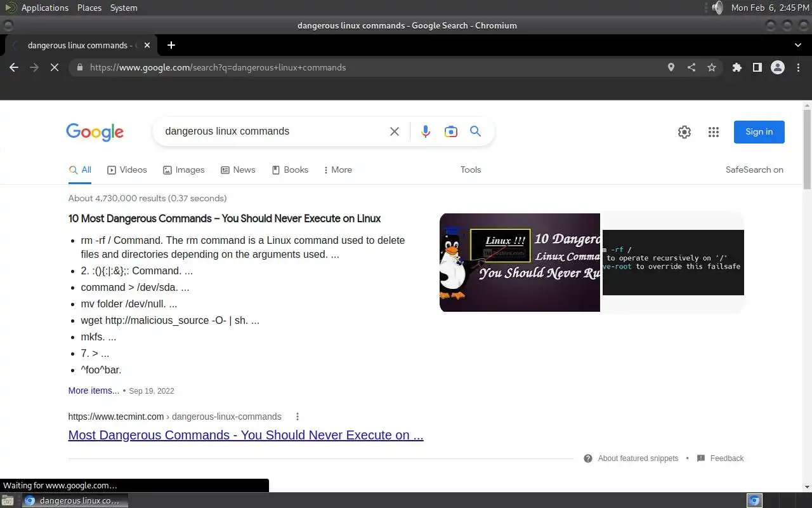Switch to News results tab
Viewport: 812px width, 508px height.
pos(238,170)
